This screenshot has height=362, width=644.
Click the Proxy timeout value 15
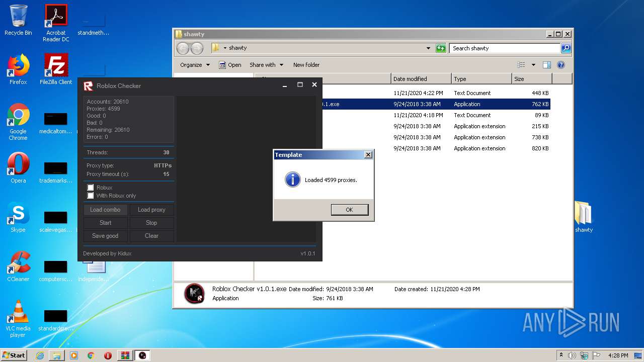click(166, 174)
